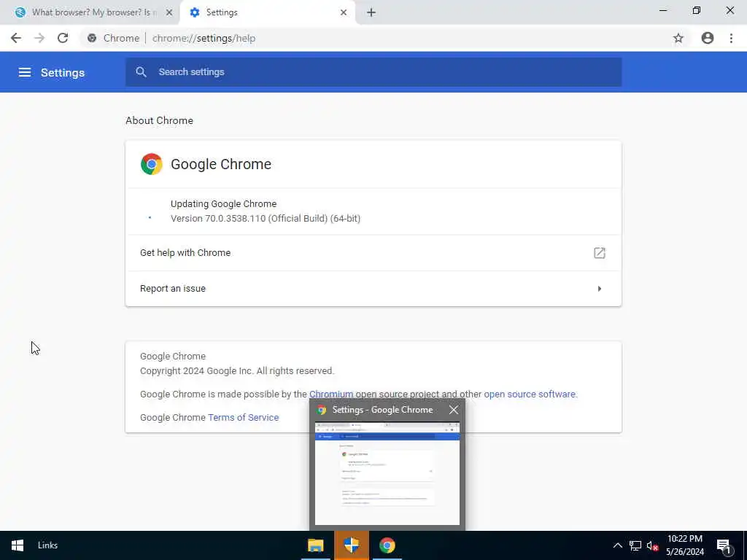Close the Settings taskbar preview
The width and height of the screenshot is (747, 560).
click(454, 410)
